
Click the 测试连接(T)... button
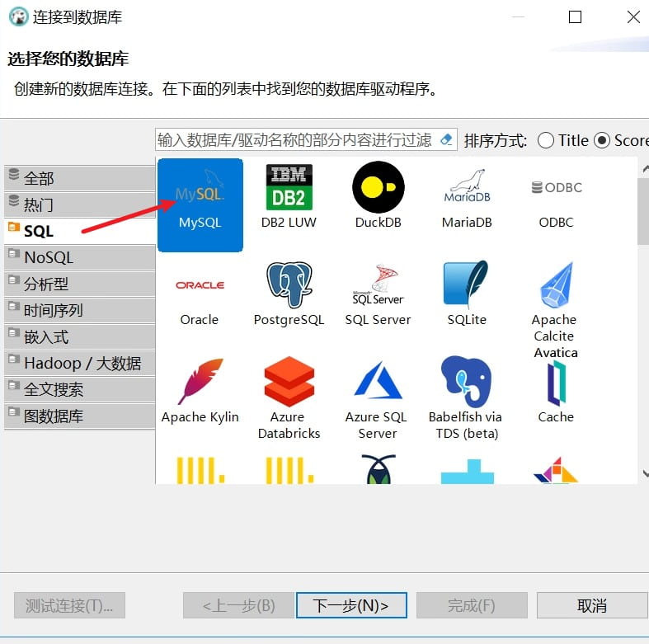coord(69,605)
